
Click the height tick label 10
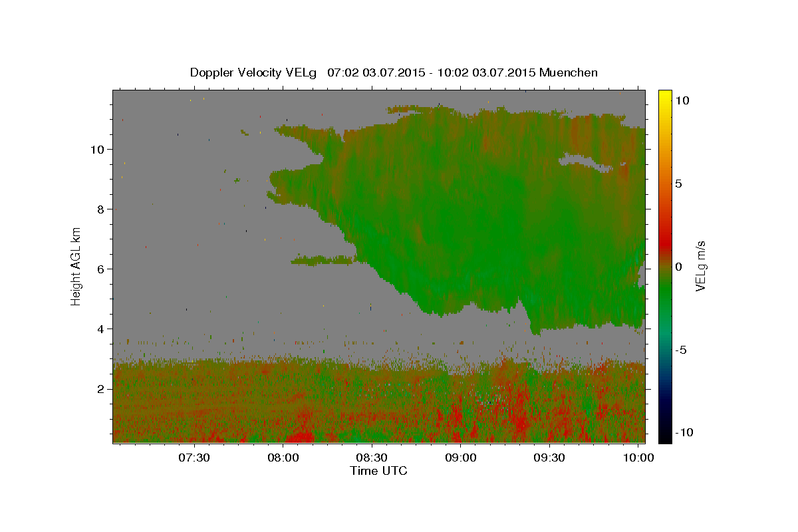coord(97,149)
